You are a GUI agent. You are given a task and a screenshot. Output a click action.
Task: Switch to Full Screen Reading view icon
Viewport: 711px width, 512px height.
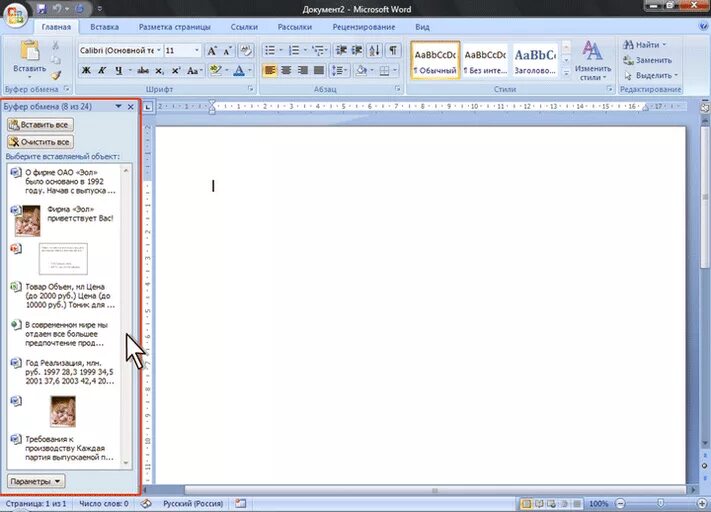click(539, 503)
